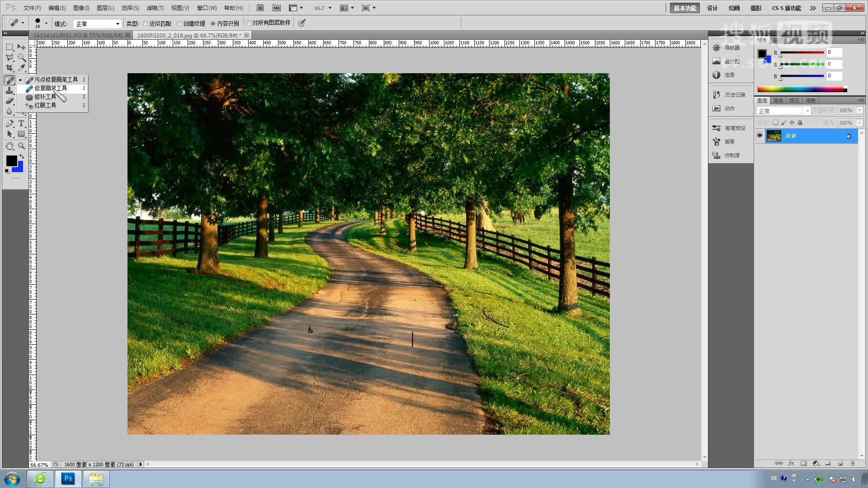Select the 创建纹理 radio option
The height and width of the screenshot is (488, 868).
(x=179, y=23)
